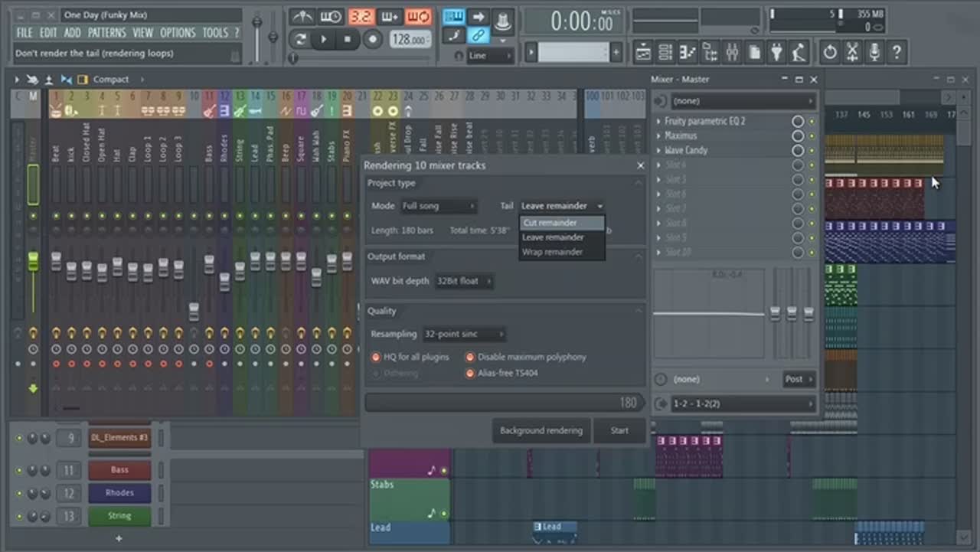Image resolution: width=980 pixels, height=552 pixels.
Task: Click the Background rendering button
Action: point(541,430)
